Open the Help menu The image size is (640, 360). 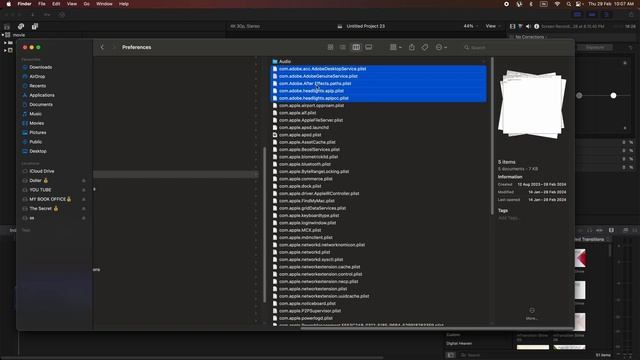click(x=124, y=4)
